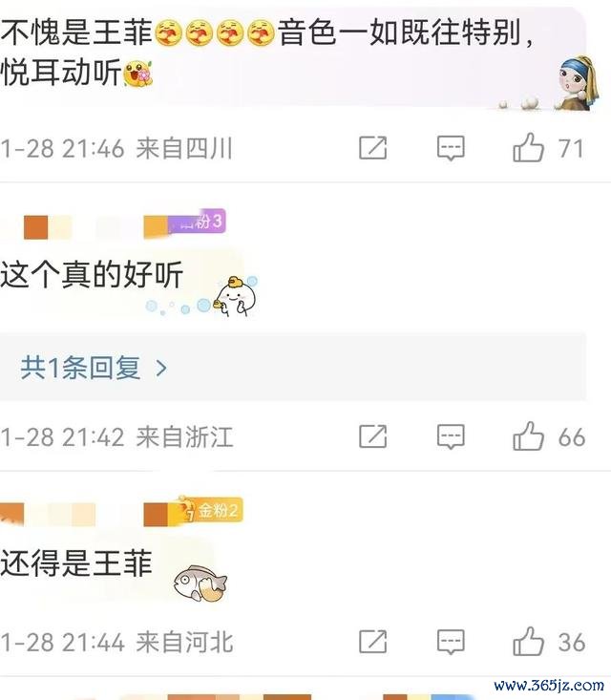Open comment text 这个真的好听
The image size is (611, 700).
point(92,274)
